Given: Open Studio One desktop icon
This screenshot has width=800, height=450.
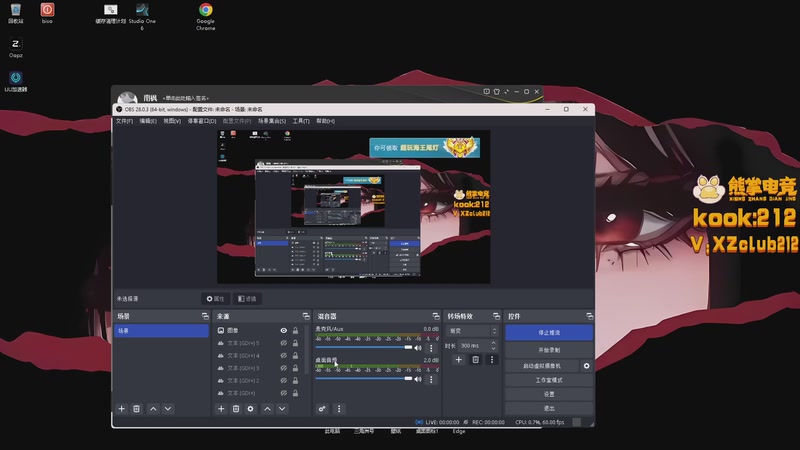Looking at the screenshot, I should point(142,16).
